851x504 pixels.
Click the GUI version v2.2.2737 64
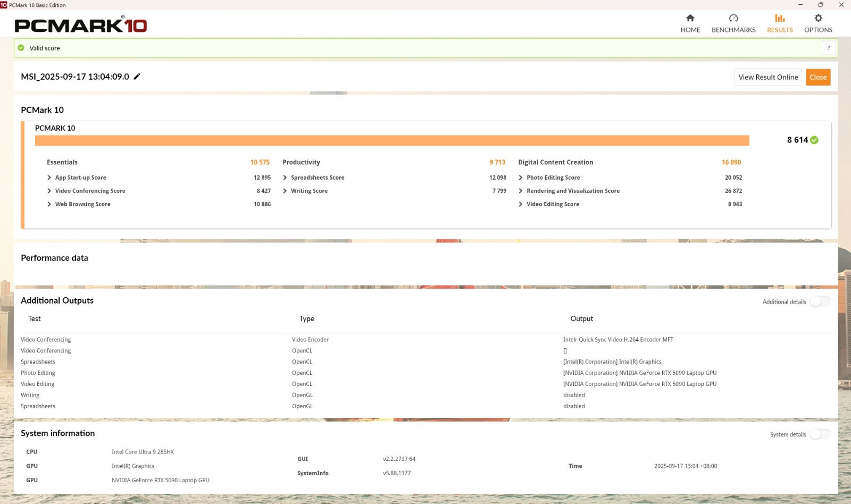point(399,459)
